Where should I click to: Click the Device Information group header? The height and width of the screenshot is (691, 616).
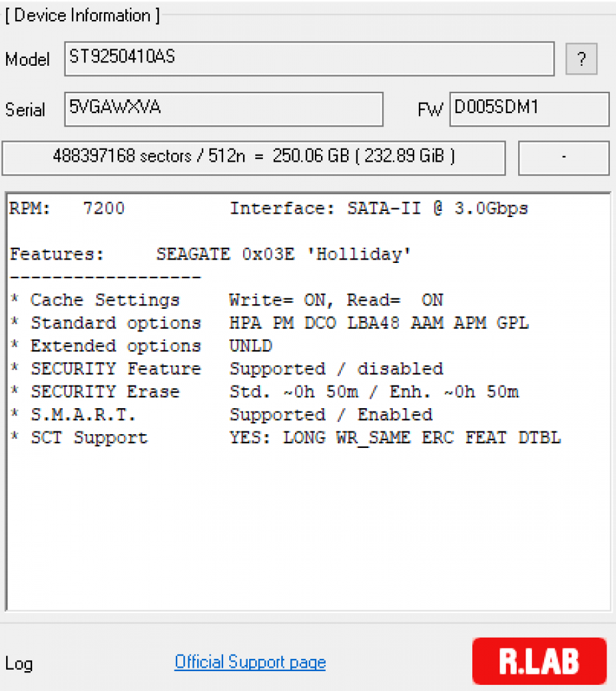82,16
